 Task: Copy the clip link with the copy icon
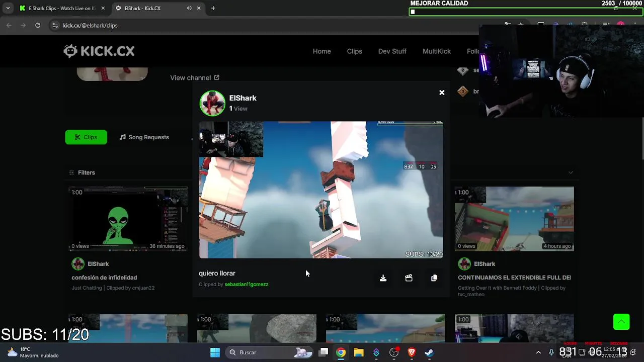434,278
